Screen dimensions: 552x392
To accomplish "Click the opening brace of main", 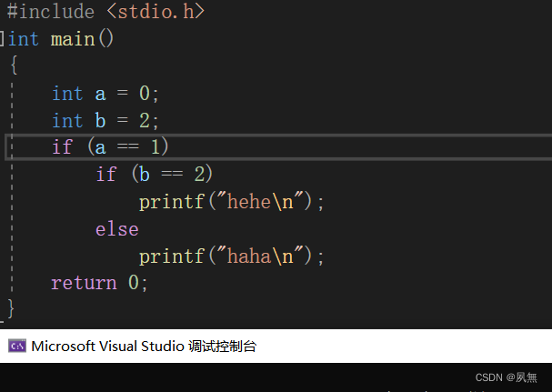I will (x=14, y=65).
